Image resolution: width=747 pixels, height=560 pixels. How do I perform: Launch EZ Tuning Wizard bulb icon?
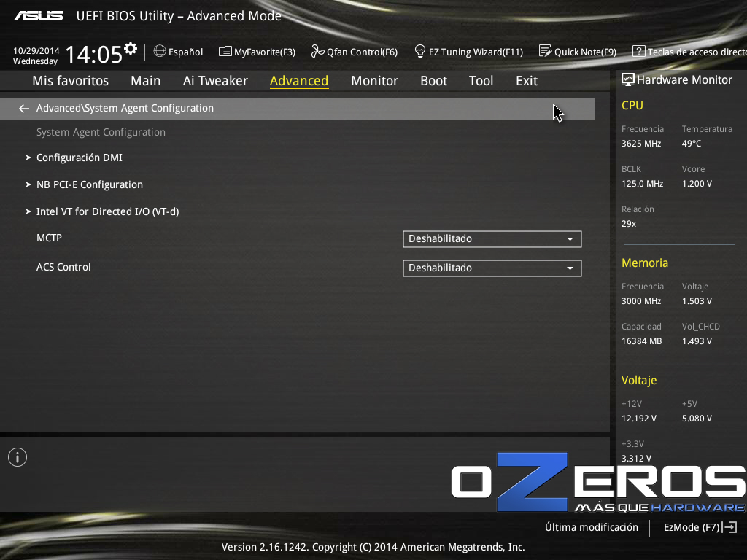coord(419,51)
